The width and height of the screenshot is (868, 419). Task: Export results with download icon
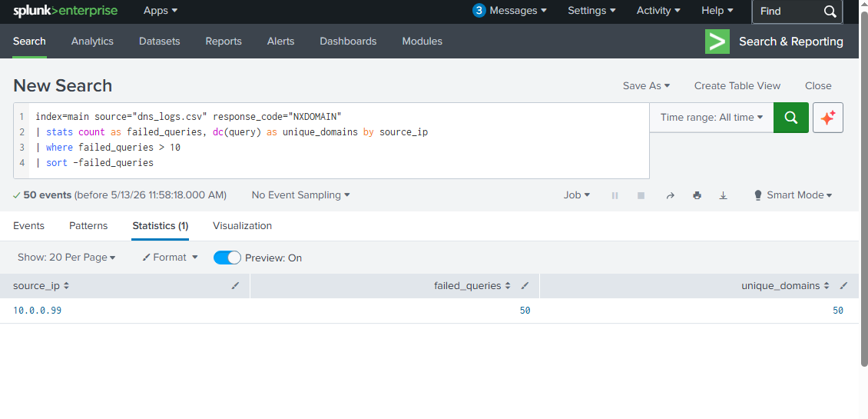[723, 195]
